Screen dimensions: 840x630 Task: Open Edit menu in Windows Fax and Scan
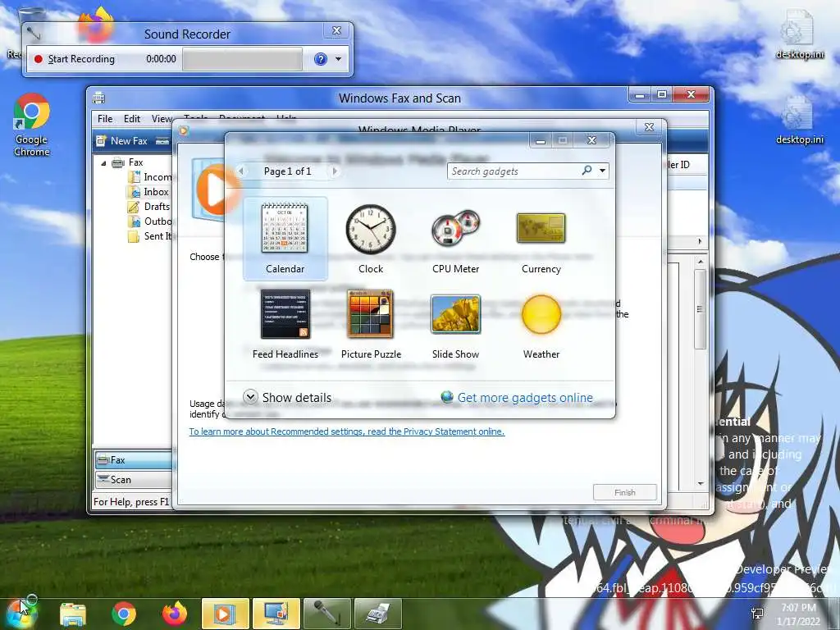pyautogui.click(x=132, y=119)
